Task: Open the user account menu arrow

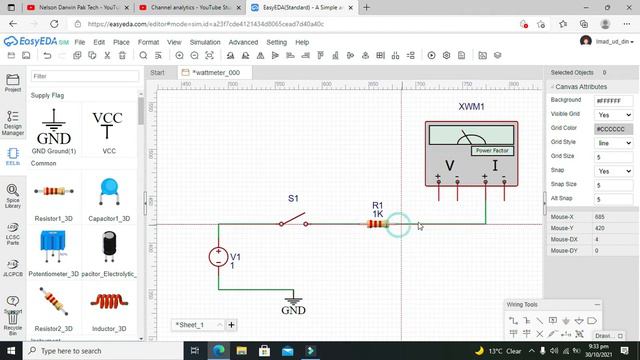Action: point(632,42)
